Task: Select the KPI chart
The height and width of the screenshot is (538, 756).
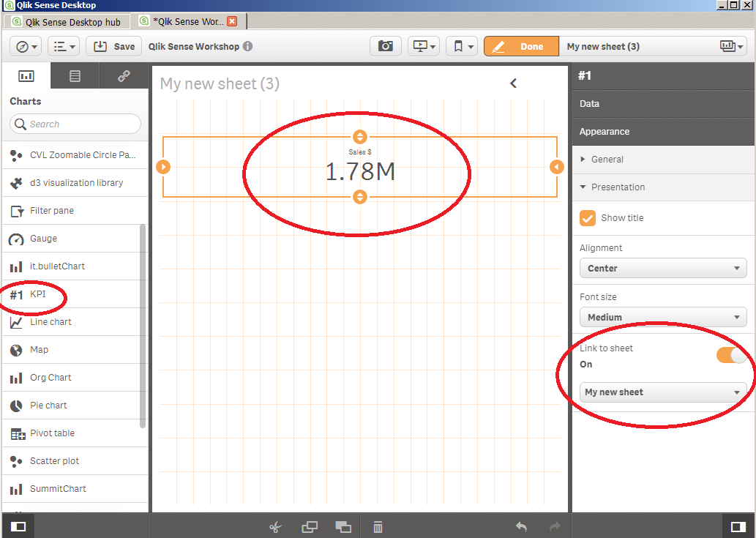Action: pos(71,294)
